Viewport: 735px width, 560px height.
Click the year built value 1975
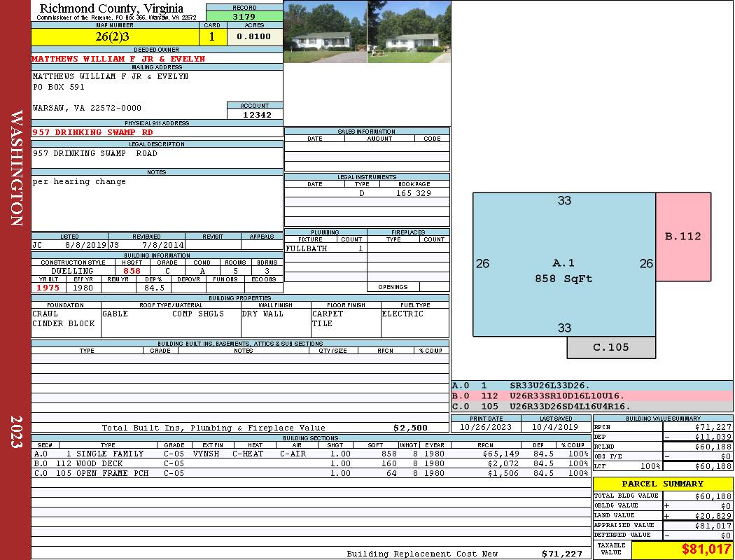(x=48, y=288)
